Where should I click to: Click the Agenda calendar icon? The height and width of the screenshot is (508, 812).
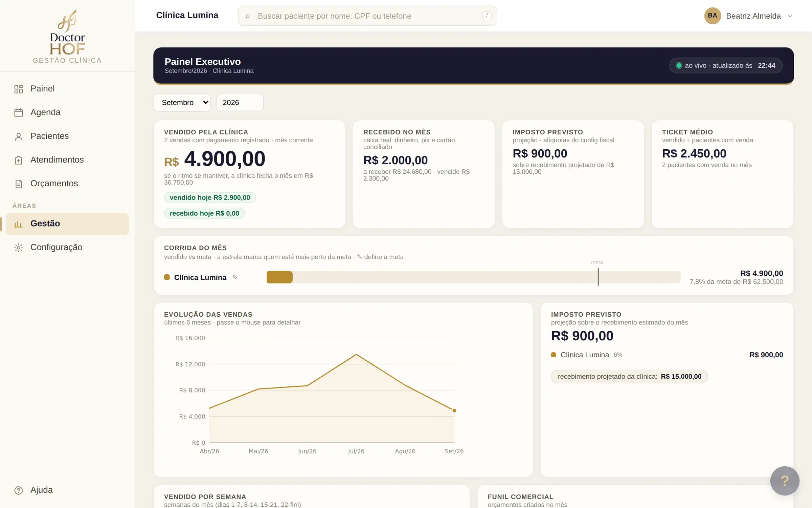(x=19, y=113)
